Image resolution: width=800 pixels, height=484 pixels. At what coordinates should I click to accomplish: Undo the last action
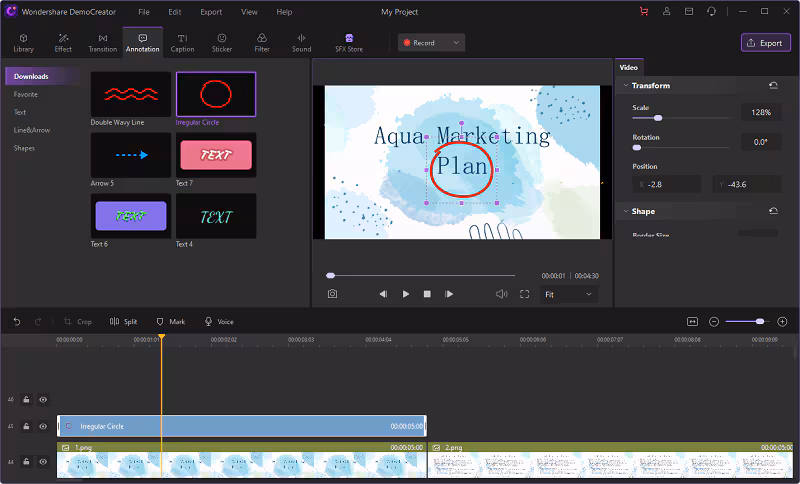[17, 321]
